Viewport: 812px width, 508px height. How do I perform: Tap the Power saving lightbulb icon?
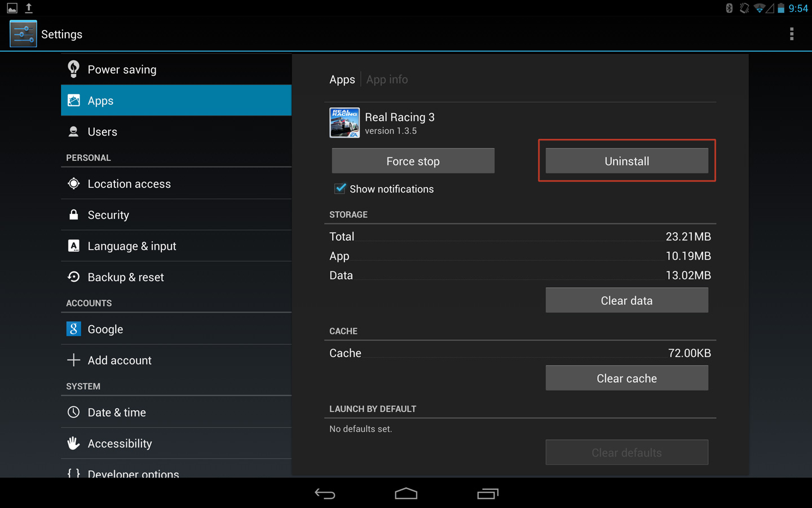(x=73, y=69)
